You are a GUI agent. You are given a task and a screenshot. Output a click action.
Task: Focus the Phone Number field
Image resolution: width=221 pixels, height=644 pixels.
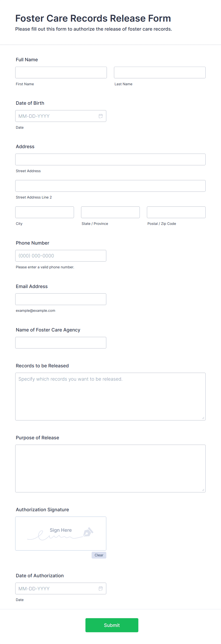coord(61,256)
